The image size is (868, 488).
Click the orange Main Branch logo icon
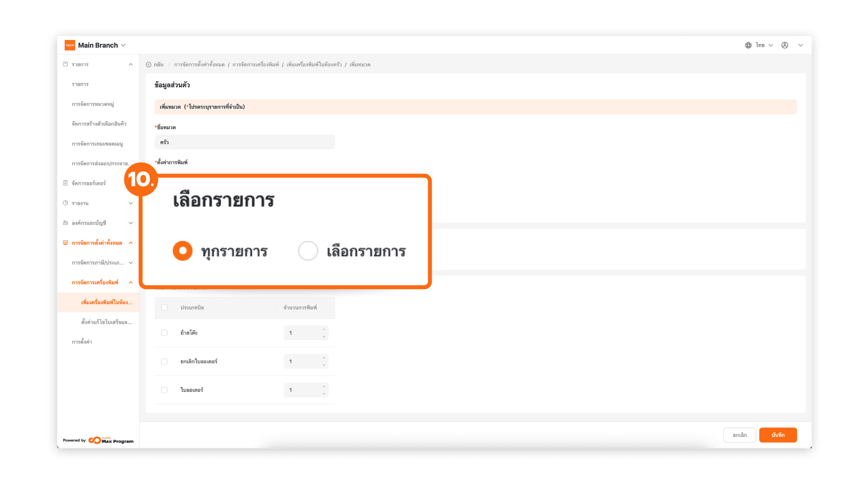[x=70, y=45]
